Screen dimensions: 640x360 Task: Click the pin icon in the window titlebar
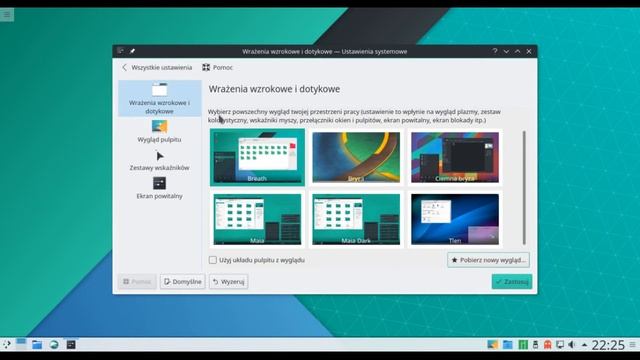[132, 51]
